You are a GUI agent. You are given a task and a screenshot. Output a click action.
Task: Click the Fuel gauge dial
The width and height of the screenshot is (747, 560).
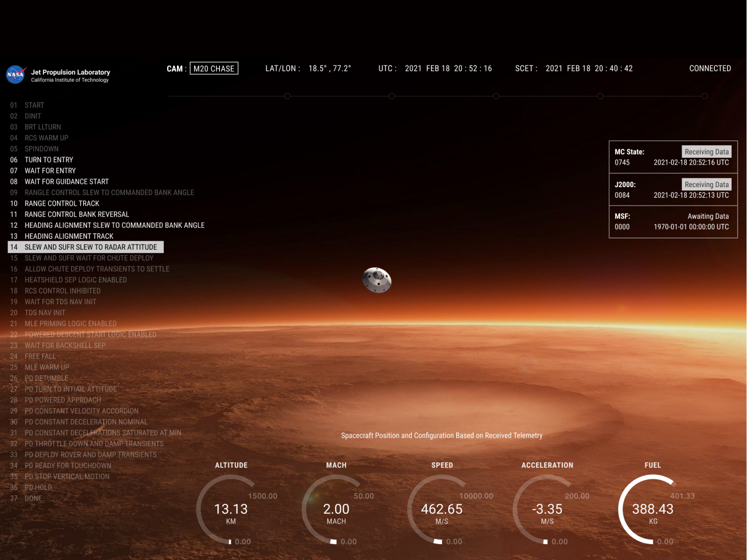[x=653, y=510]
